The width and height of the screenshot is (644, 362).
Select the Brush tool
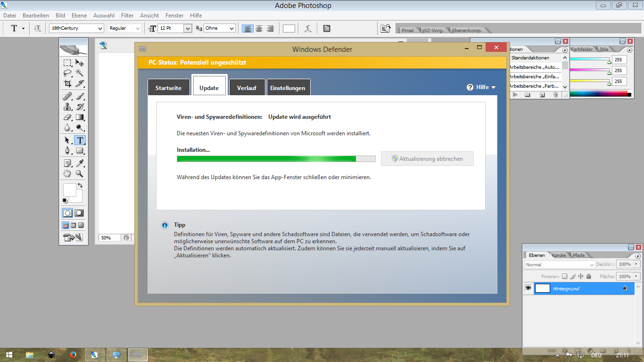[x=80, y=97]
